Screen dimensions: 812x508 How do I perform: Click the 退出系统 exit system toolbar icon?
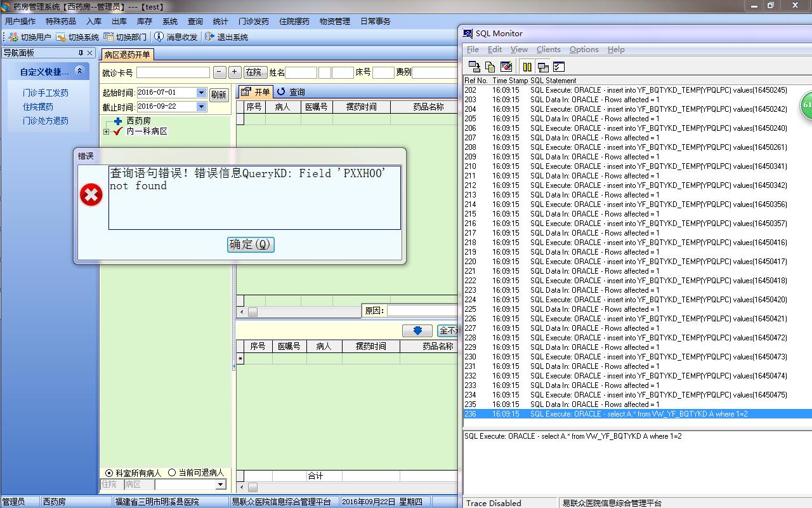coord(210,37)
